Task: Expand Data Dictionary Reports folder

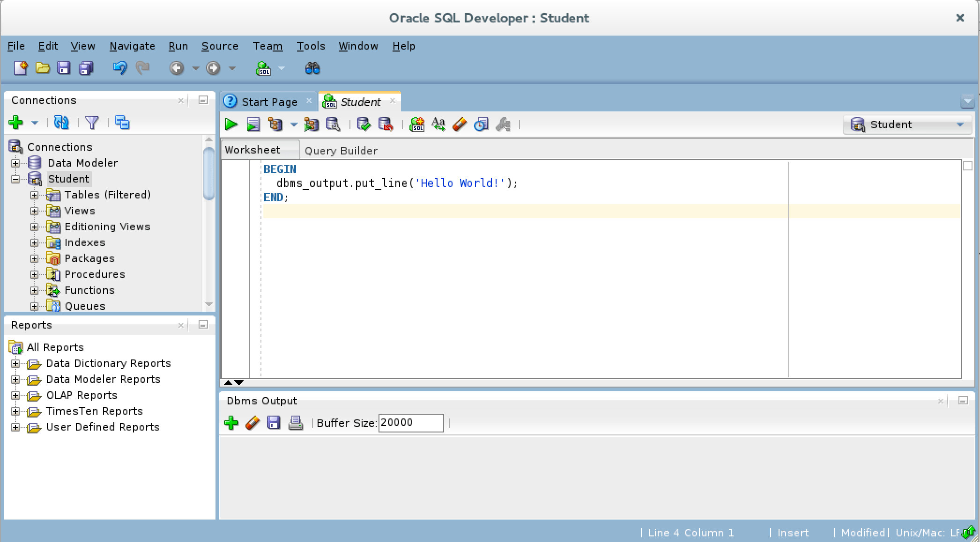Action: 15,364
